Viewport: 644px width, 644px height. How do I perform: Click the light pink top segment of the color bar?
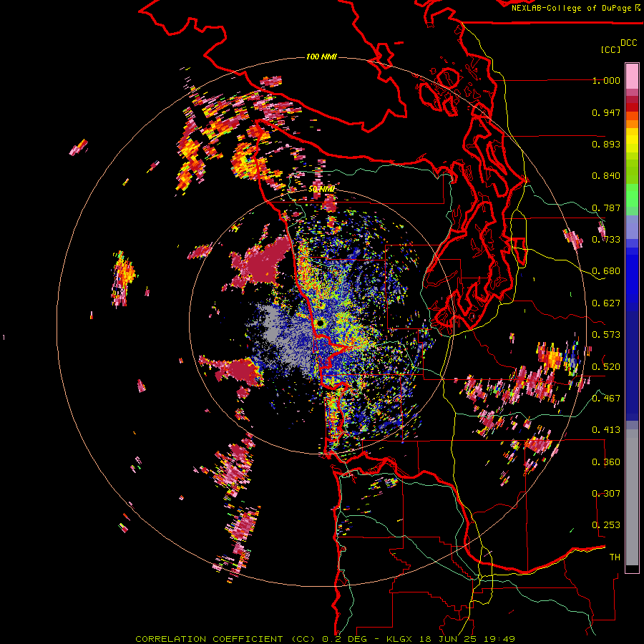point(632,76)
